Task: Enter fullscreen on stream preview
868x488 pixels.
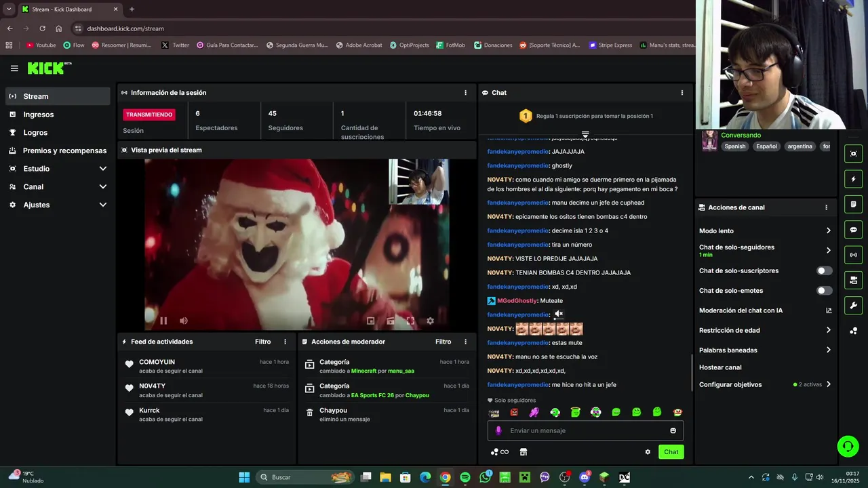Action: tap(410, 321)
